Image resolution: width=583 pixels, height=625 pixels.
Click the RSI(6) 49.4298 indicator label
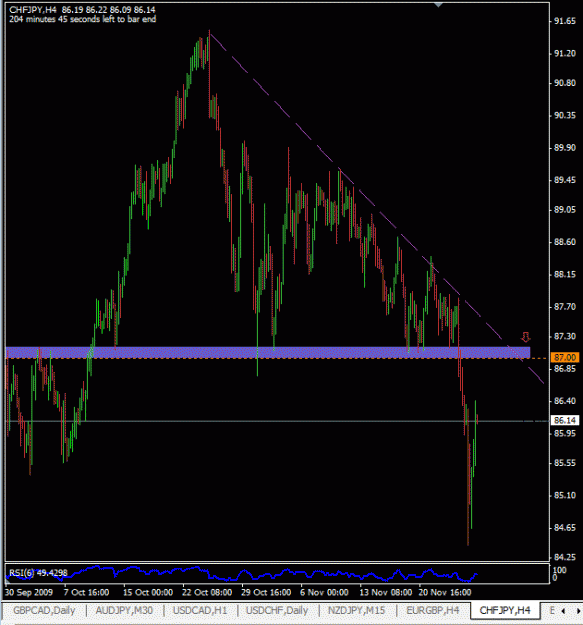click(x=38, y=573)
